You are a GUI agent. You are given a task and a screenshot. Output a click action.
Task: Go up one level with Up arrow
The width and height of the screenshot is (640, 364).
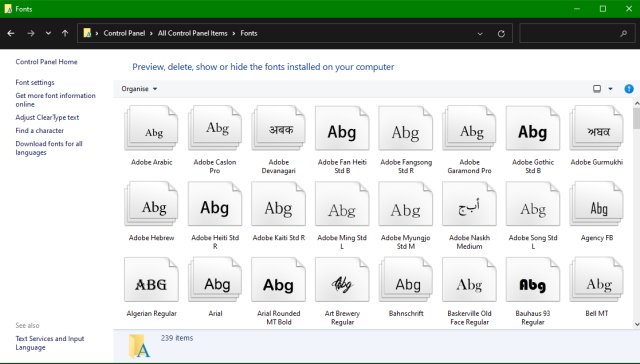pyautogui.click(x=65, y=33)
